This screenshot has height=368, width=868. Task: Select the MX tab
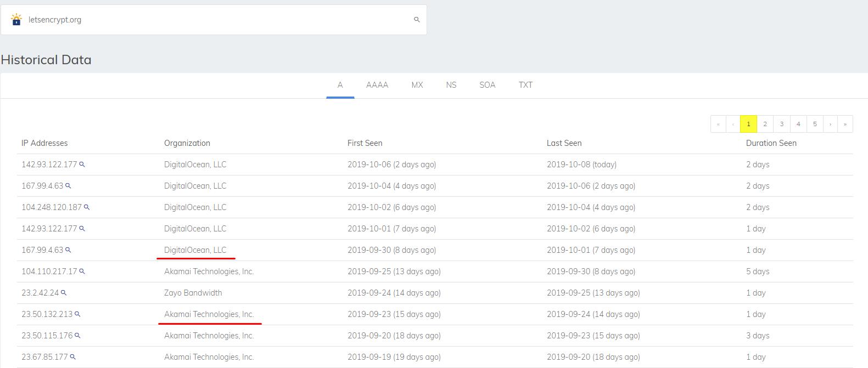(417, 85)
